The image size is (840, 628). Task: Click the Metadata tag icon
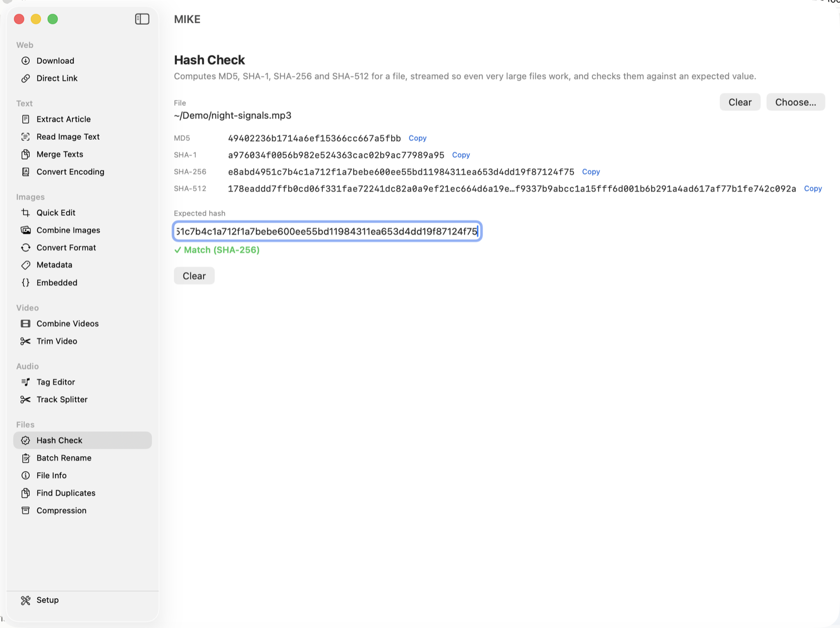coord(25,265)
